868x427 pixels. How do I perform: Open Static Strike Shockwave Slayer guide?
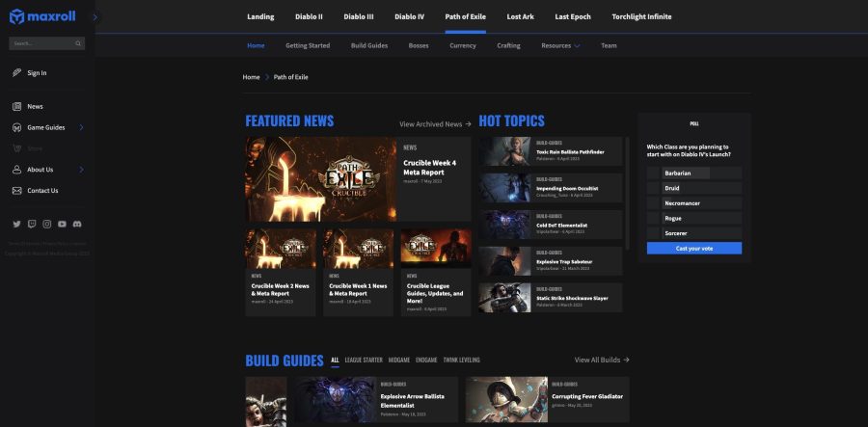click(551, 298)
